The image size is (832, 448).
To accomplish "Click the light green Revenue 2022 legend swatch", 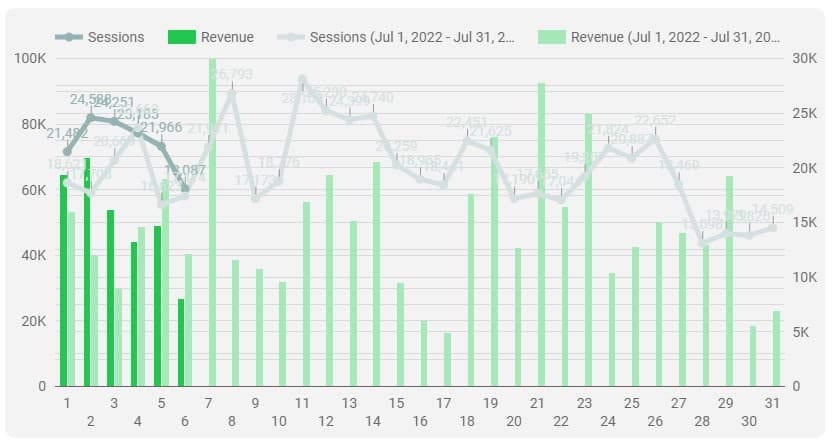I will pyautogui.click(x=552, y=37).
